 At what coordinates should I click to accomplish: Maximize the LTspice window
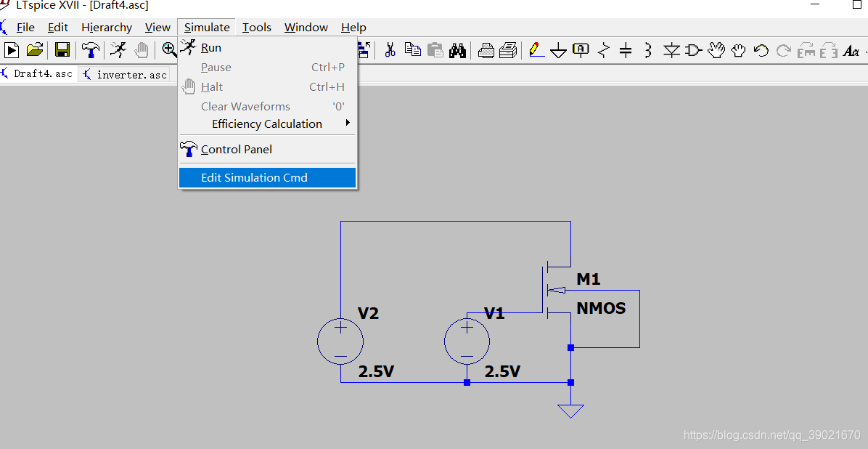(856, 4)
